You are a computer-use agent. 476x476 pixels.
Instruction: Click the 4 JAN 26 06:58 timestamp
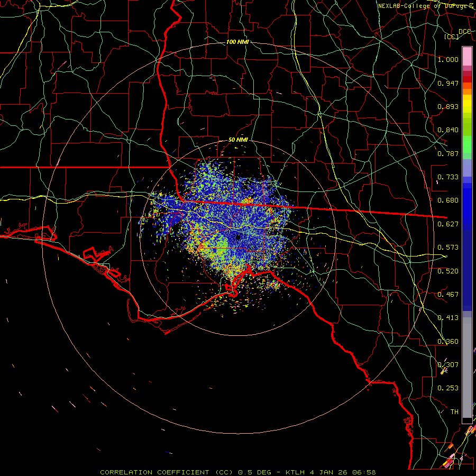342,472
